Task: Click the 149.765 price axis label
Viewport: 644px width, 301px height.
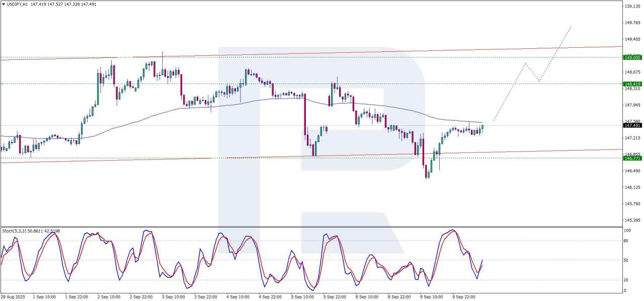Action: pyautogui.click(x=632, y=23)
